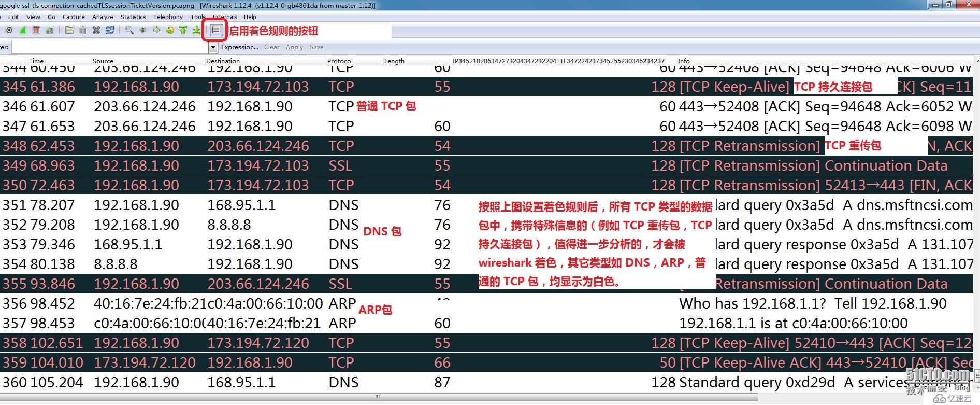Select packet 348 TCP Retransmission row
The image size is (980, 405).
coord(487,146)
